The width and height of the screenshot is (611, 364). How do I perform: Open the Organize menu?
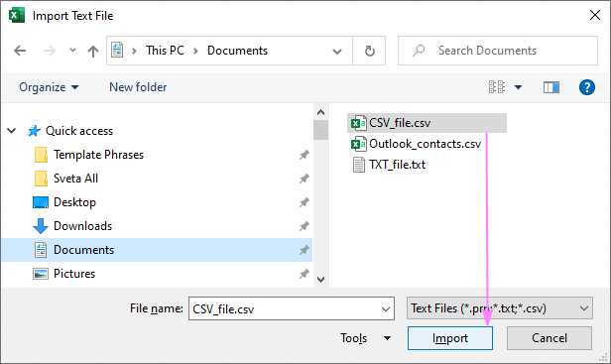pyautogui.click(x=49, y=87)
